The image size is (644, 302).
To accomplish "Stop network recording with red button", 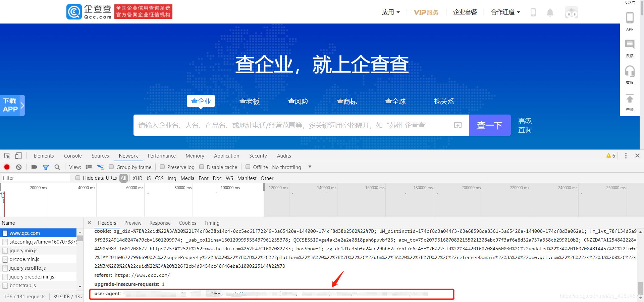I will [7, 167].
